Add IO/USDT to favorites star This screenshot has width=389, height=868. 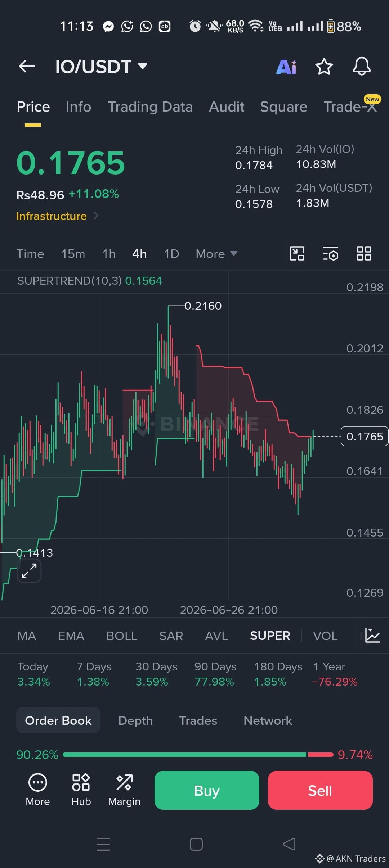(324, 67)
